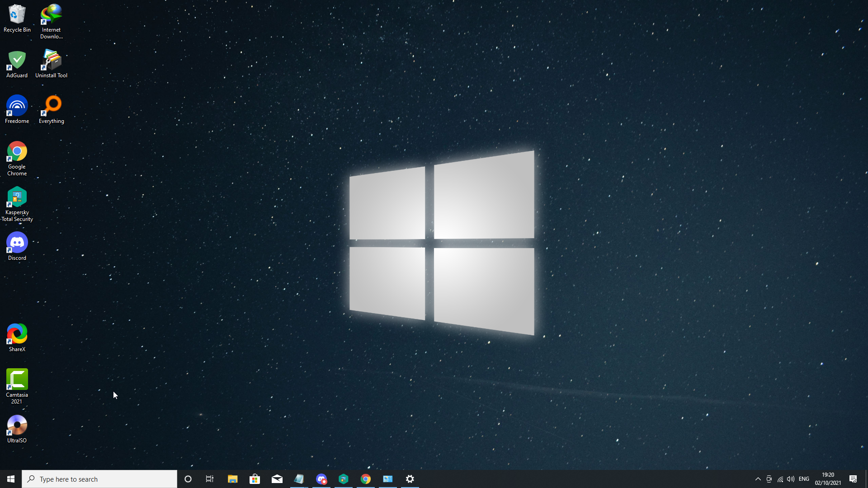Viewport: 868px width, 488px height.
Task: Click the AdGuard desktop shortcut
Action: tap(17, 64)
